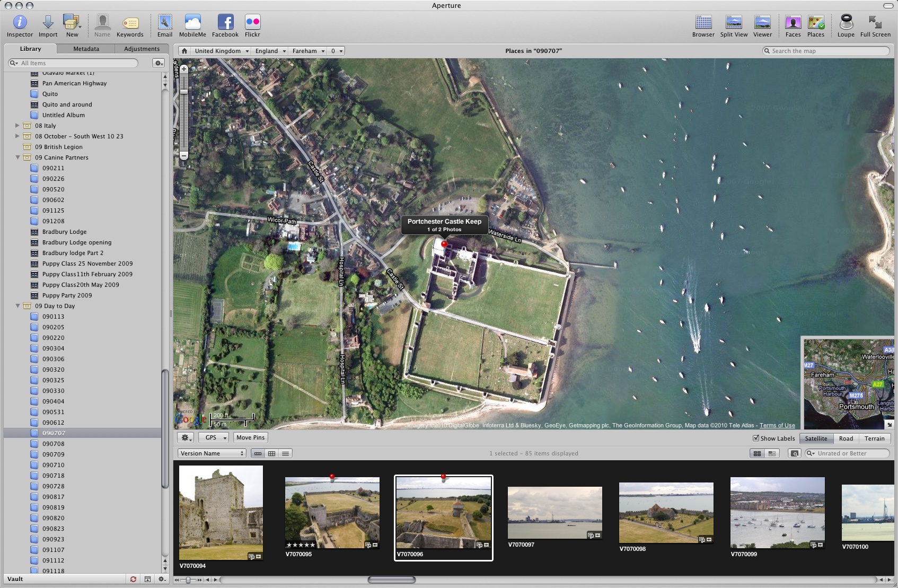Activate the Loupe tool
Screen dimensions: 898x588
846,23
